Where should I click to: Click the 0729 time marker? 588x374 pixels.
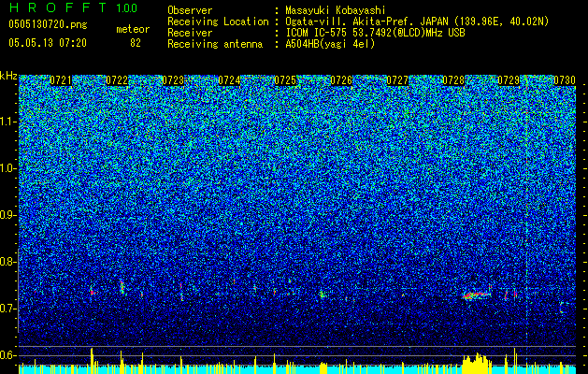tap(509, 80)
